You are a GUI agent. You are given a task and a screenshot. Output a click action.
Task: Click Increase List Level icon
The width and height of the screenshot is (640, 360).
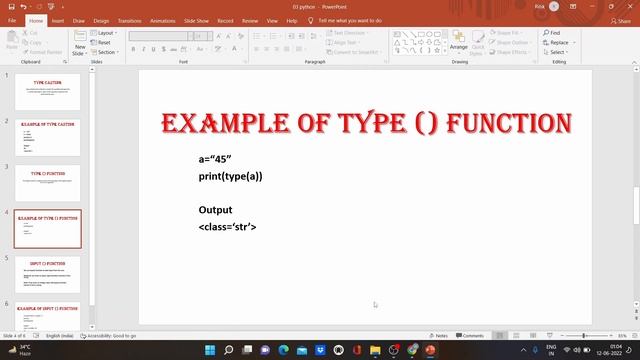coord(301,36)
